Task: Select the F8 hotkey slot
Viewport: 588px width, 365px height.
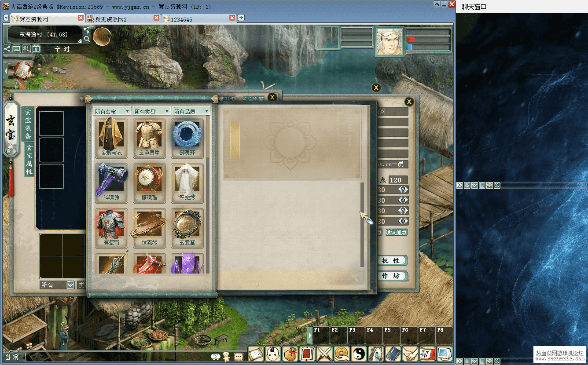Action: click(444, 336)
